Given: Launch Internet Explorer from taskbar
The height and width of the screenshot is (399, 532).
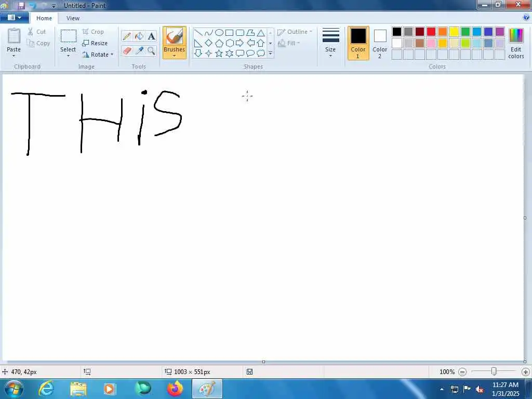Looking at the screenshot, I should click(x=46, y=389).
